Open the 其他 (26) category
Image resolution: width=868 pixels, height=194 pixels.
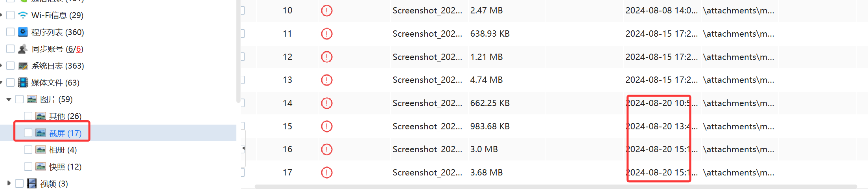pos(65,116)
